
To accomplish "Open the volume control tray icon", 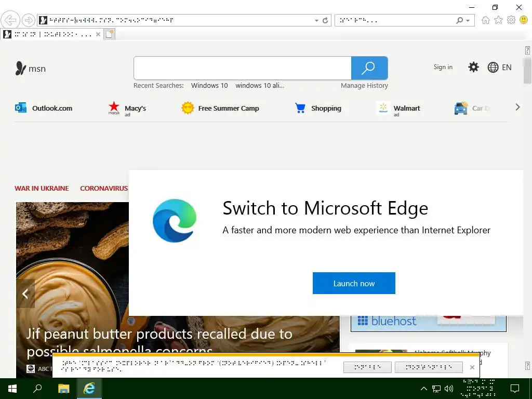I will click(x=449, y=389).
